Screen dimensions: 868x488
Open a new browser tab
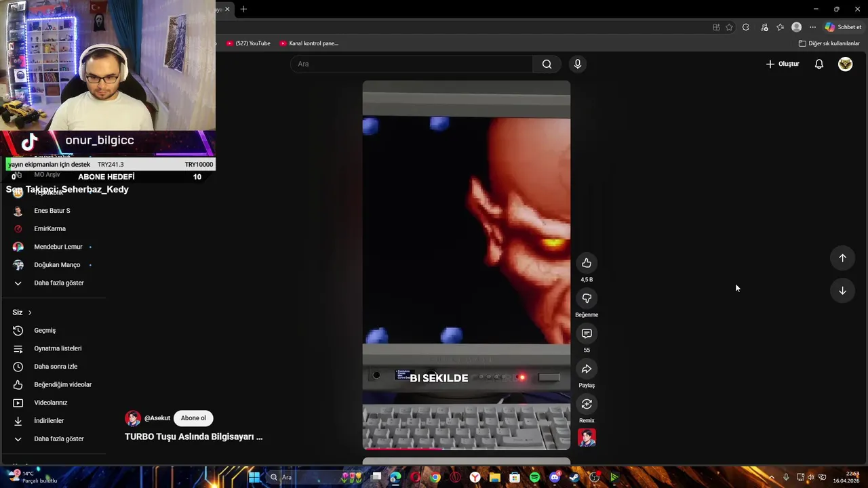point(243,9)
